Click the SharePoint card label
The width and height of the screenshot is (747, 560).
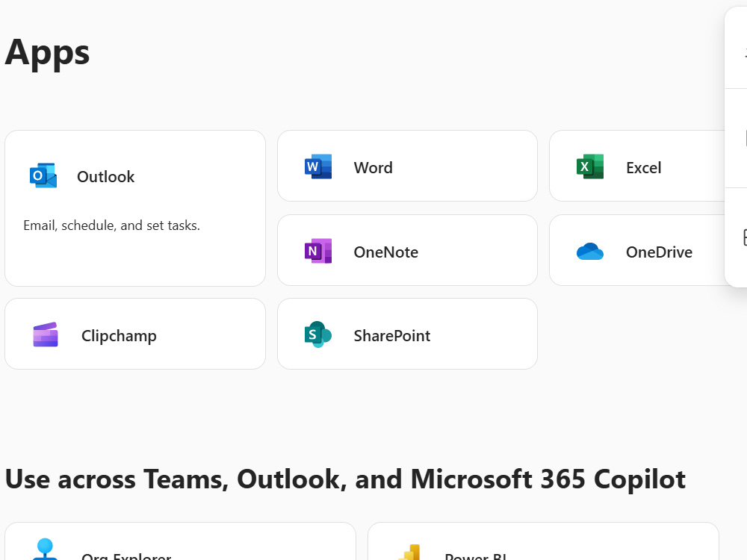click(x=392, y=336)
